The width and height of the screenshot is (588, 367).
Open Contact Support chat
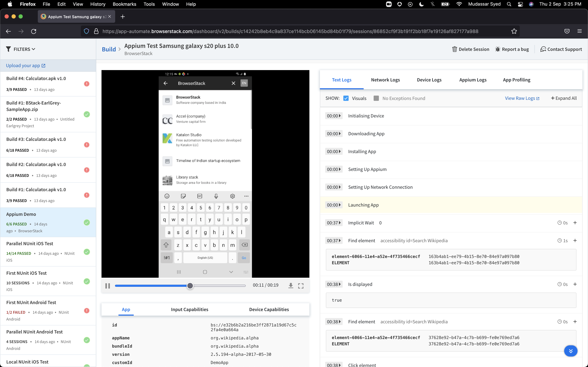tap(561, 49)
